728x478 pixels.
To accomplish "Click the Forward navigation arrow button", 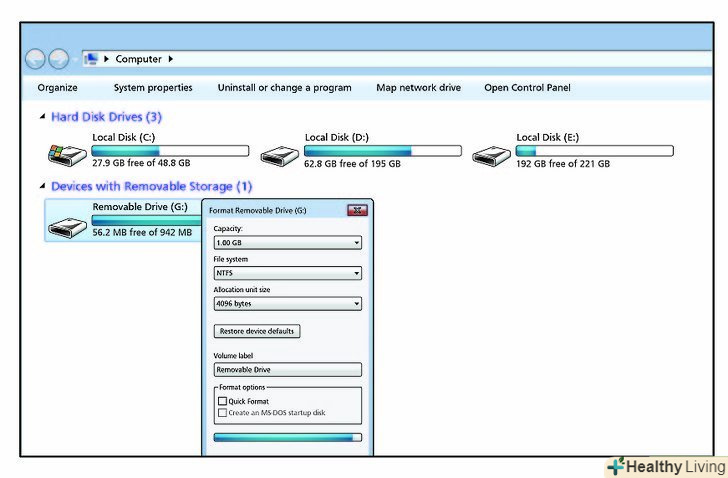I will 59,59.
